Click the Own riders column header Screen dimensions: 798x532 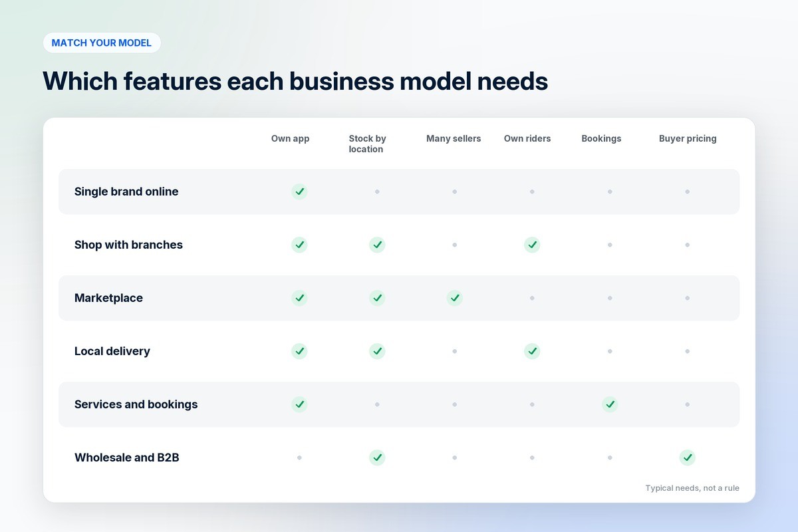coord(527,138)
